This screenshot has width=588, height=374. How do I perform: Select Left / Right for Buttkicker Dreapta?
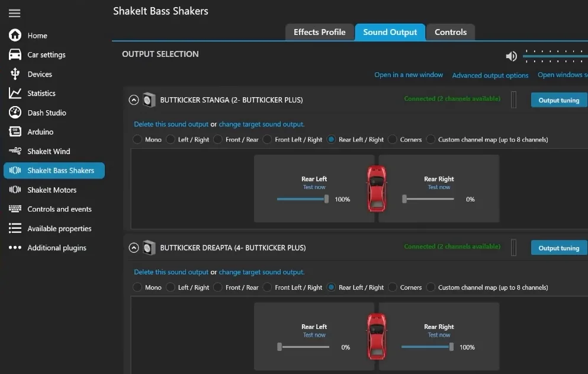188,287
